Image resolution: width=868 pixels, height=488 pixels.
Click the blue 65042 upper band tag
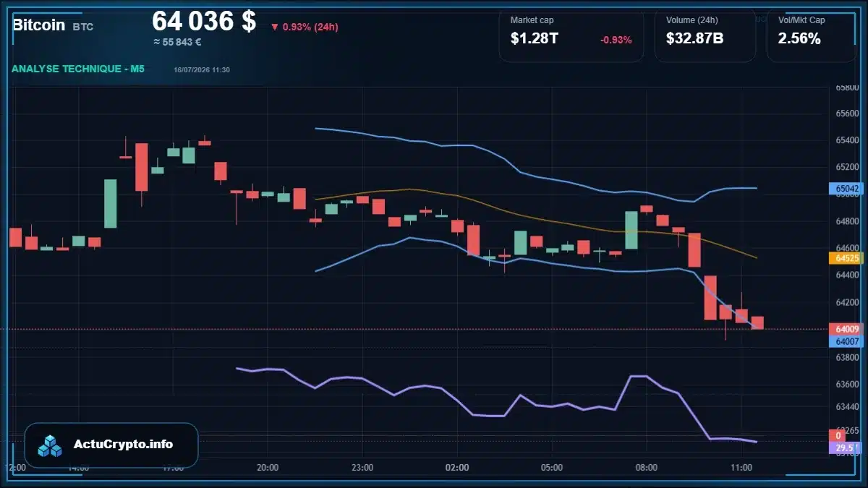point(847,189)
